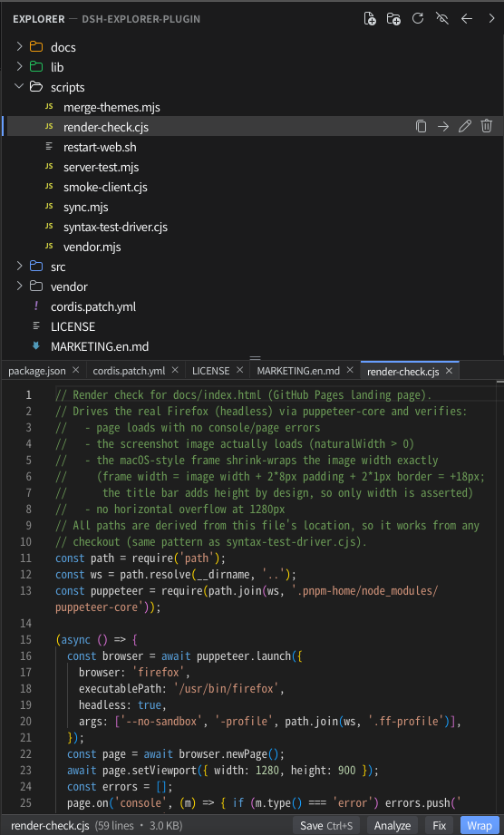The width and height of the screenshot is (504, 835).
Task: Click JS icon beside server-test.mjs
Action: (x=49, y=166)
